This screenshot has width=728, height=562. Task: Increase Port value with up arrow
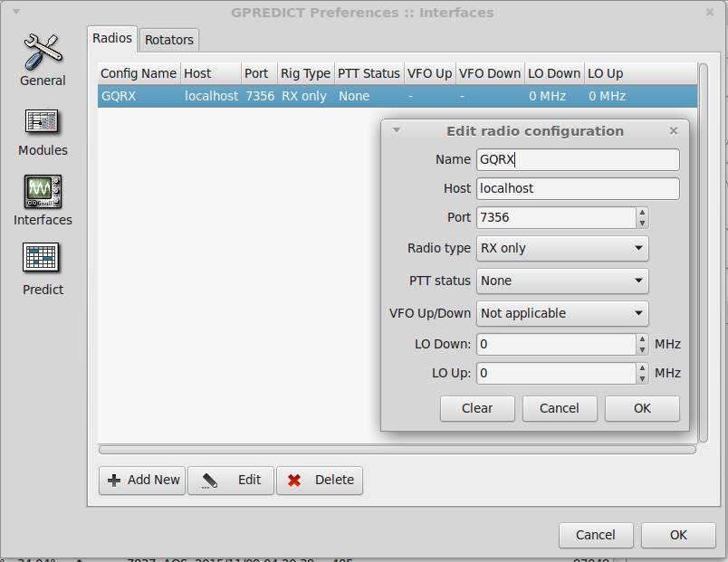[642, 212]
